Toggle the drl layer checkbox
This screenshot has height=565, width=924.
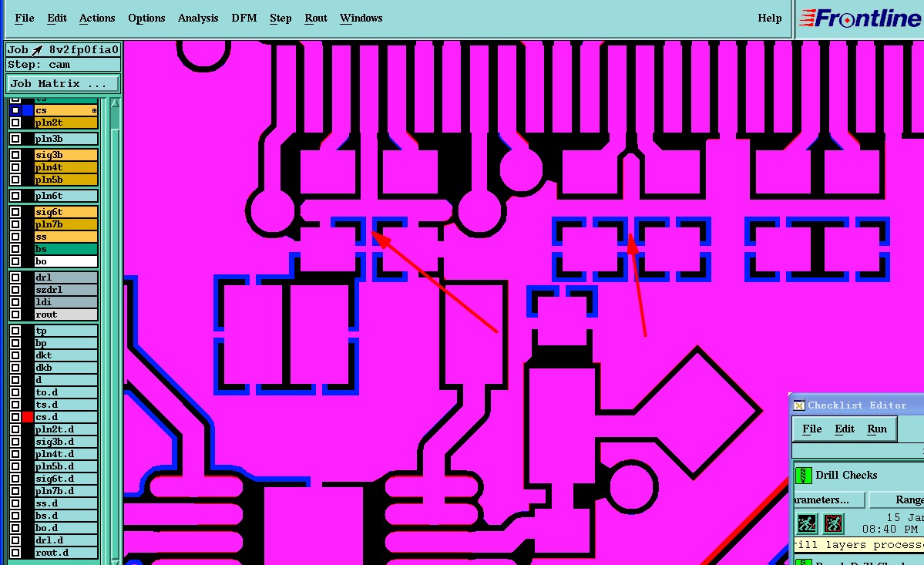tap(15, 277)
